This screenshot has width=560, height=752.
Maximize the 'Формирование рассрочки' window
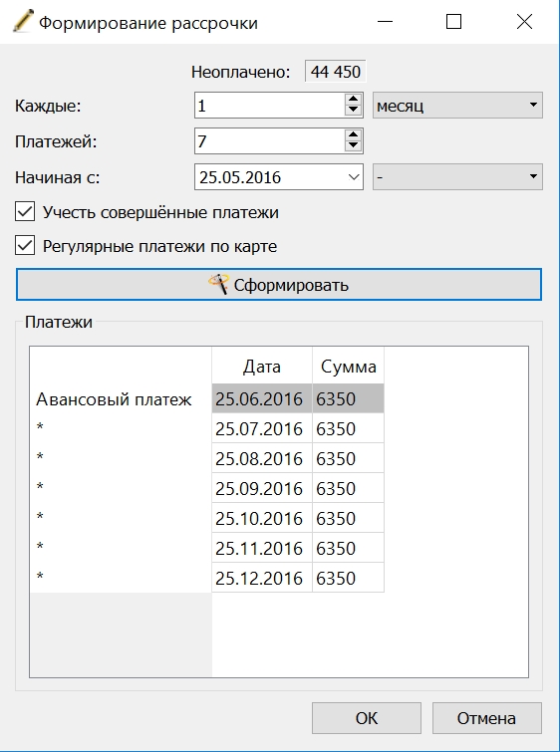pos(453,22)
